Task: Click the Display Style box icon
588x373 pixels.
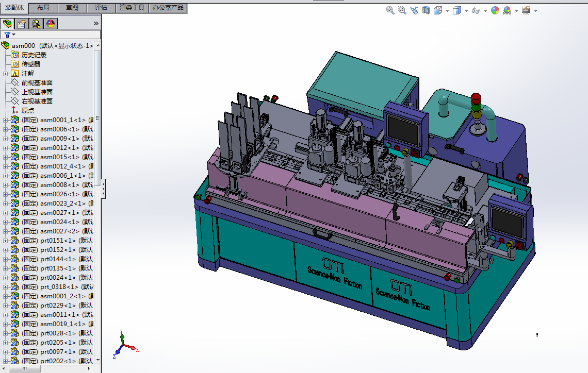Action: click(x=457, y=10)
